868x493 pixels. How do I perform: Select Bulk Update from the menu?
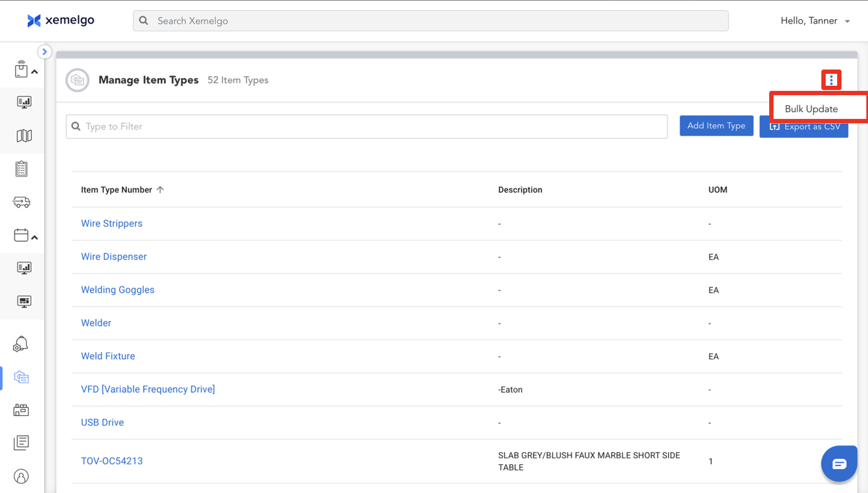pyautogui.click(x=811, y=109)
